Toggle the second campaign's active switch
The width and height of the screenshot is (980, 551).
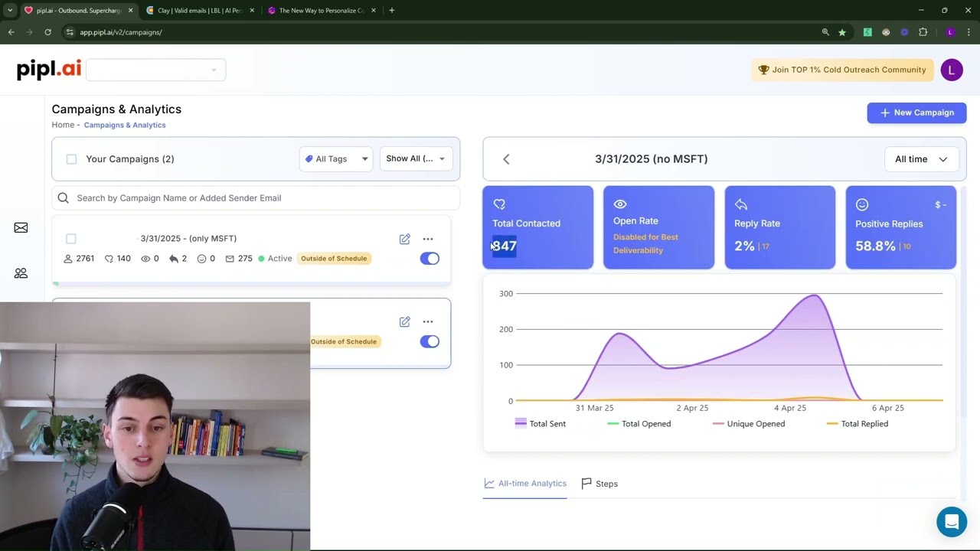tap(430, 341)
